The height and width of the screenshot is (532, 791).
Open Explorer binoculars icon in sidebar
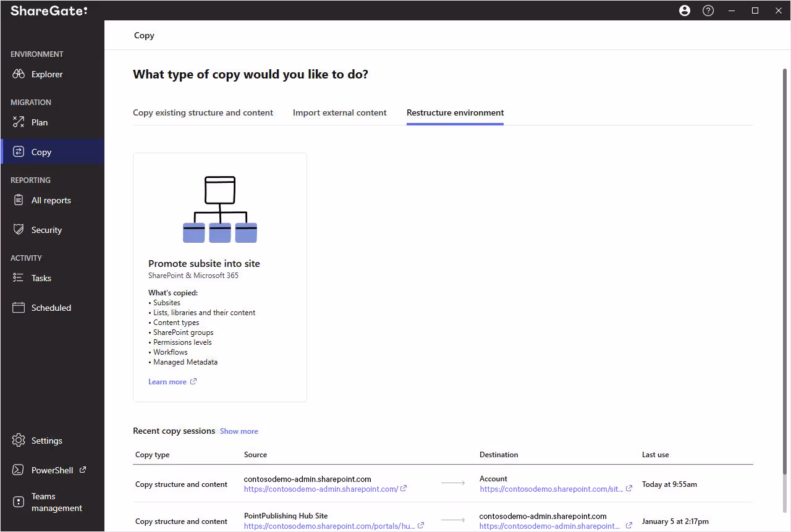click(19, 74)
